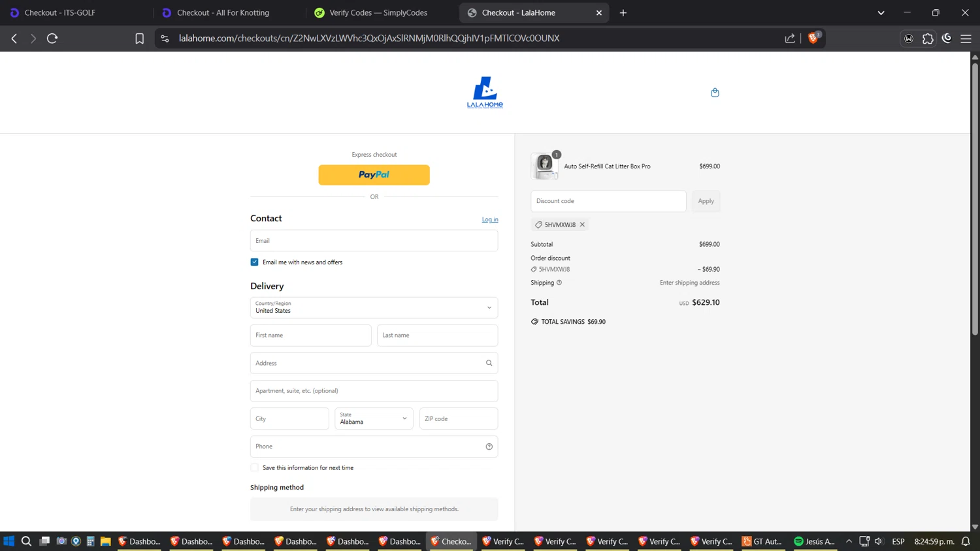The height and width of the screenshot is (551, 980).
Task: Click the Discount code input field
Action: click(608, 201)
